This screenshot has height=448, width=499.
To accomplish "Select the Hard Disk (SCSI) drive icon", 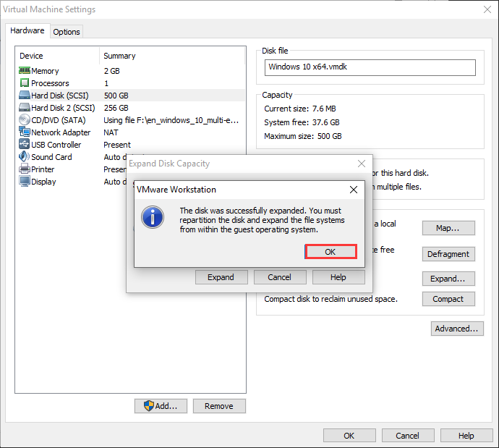I will click(x=25, y=96).
